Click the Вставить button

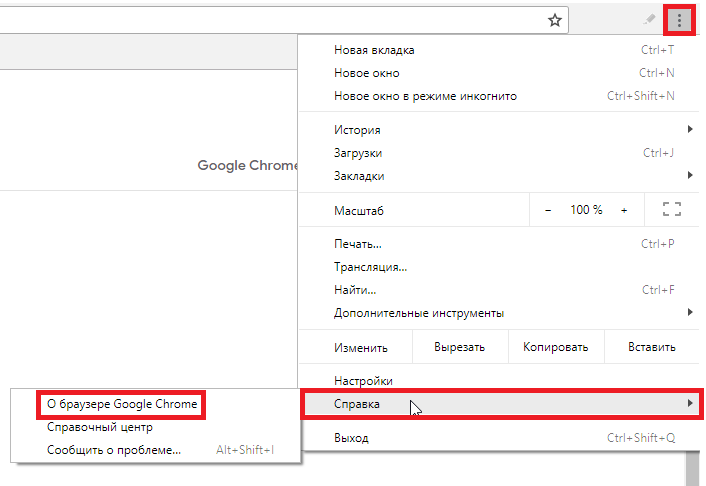(x=651, y=347)
